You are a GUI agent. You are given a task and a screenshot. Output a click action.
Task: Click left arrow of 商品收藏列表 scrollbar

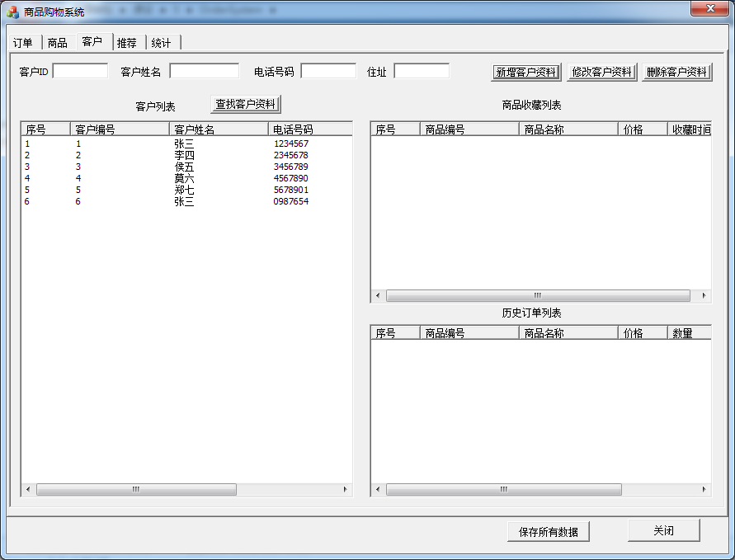(378, 295)
